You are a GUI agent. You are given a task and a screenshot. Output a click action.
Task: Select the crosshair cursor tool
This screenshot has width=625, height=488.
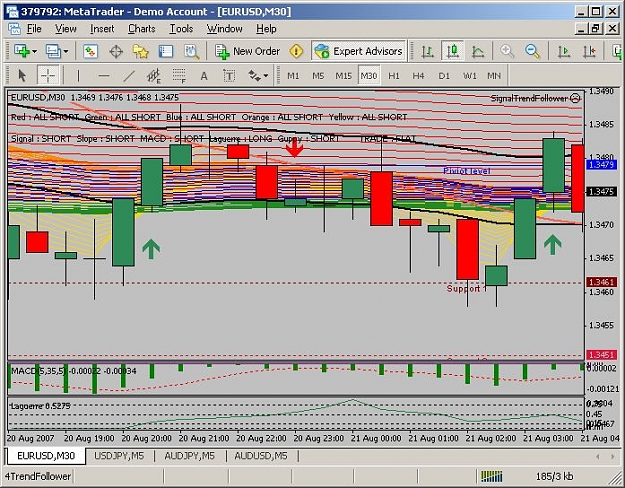click(x=48, y=75)
